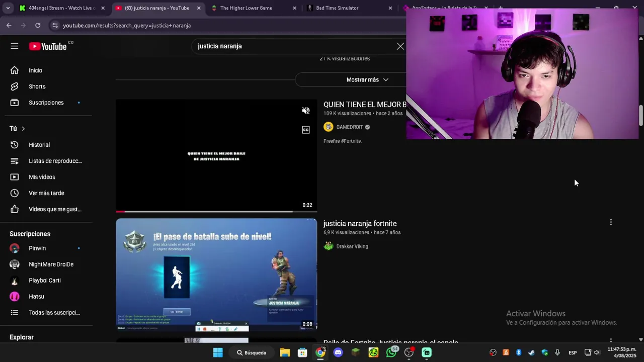Image resolution: width=644 pixels, height=362 pixels.
Task: Toggle captions on the video preview
Action: (x=306, y=130)
